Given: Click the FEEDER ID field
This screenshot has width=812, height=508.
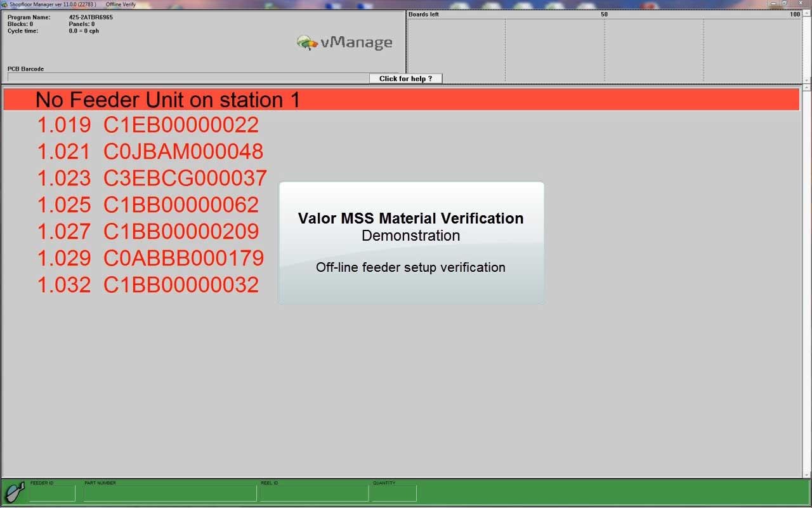Looking at the screenshot, I should [52, 493].
